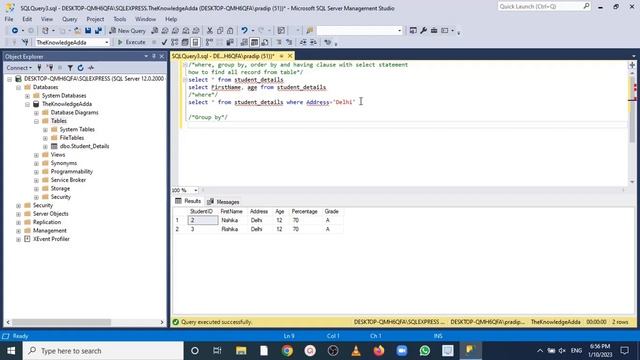
Task: Click the Type here to search taskbar box
Action: click(x=103, y=351)
